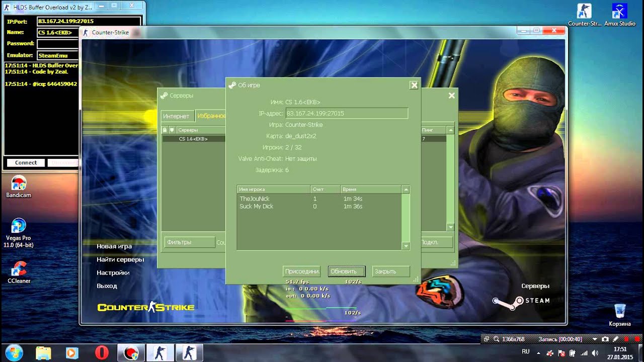
Task: Open the Windows Start menu
Action: point(14,352)
